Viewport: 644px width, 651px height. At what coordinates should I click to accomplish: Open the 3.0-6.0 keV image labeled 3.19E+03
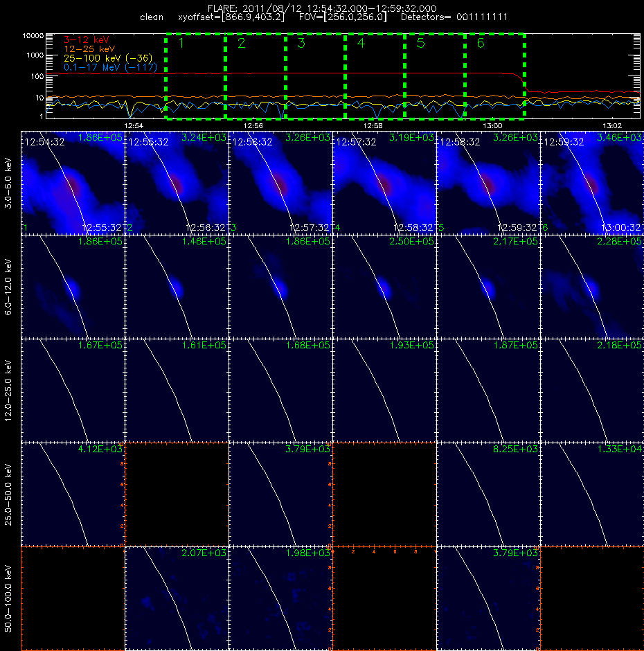pyautogui.click(x=384, y=183)
